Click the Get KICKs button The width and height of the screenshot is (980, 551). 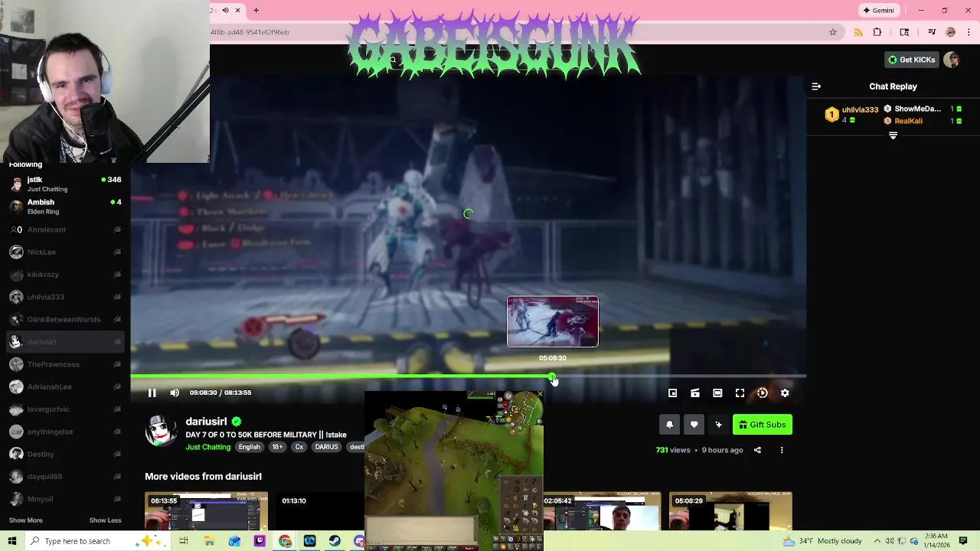tap(911, 60)
